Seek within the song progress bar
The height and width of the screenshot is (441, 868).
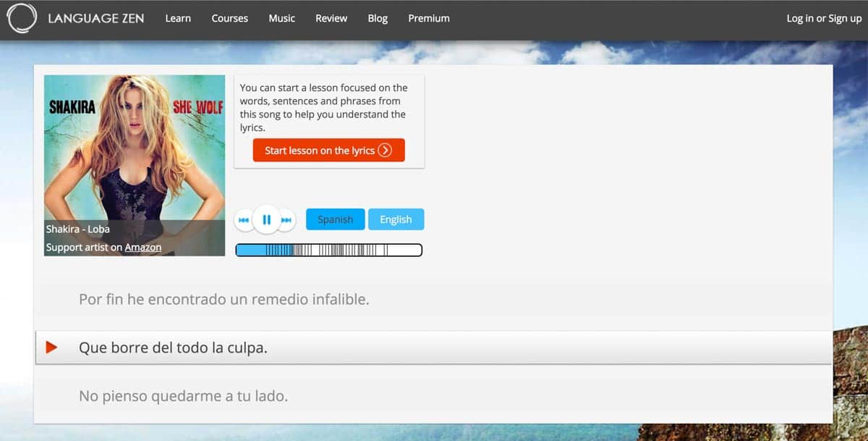[329, 250]
